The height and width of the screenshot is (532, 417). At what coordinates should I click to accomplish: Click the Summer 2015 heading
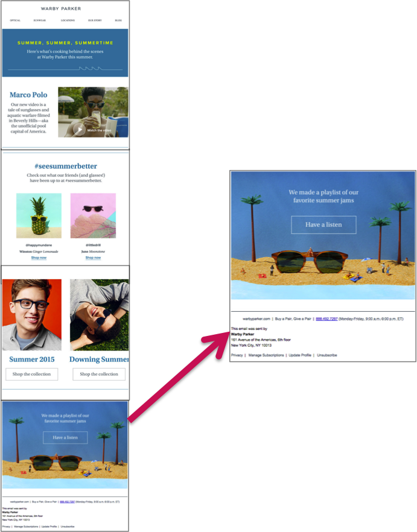[x=32, y=359]
